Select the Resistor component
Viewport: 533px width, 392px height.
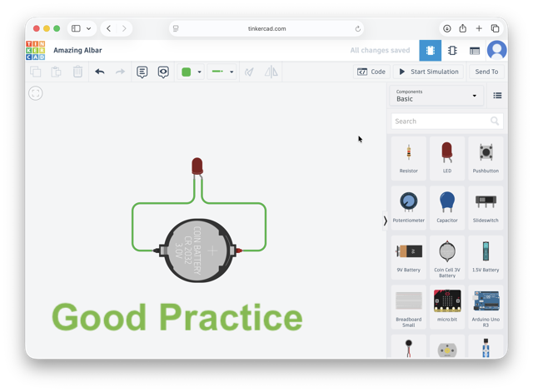point(409,158)
